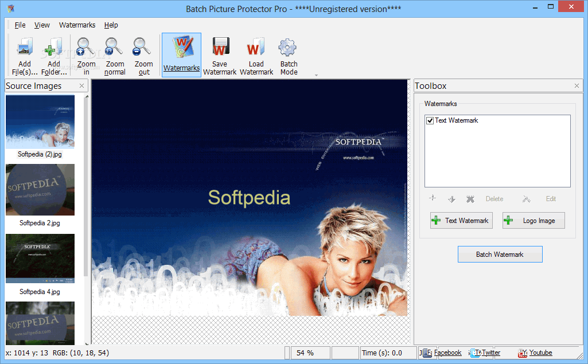The height and width of the screenshot is (364, 588).
Task: Click the Softpedia 2.jpg file name
Action: tap(40, 223)
